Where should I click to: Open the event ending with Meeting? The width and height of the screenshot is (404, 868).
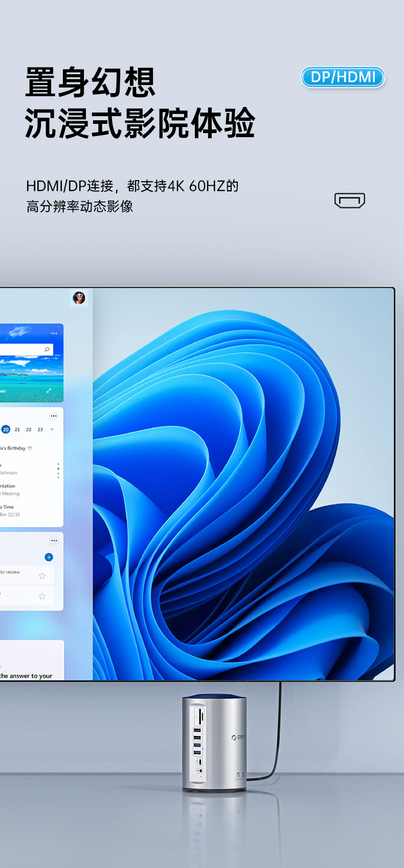point(10,490)
